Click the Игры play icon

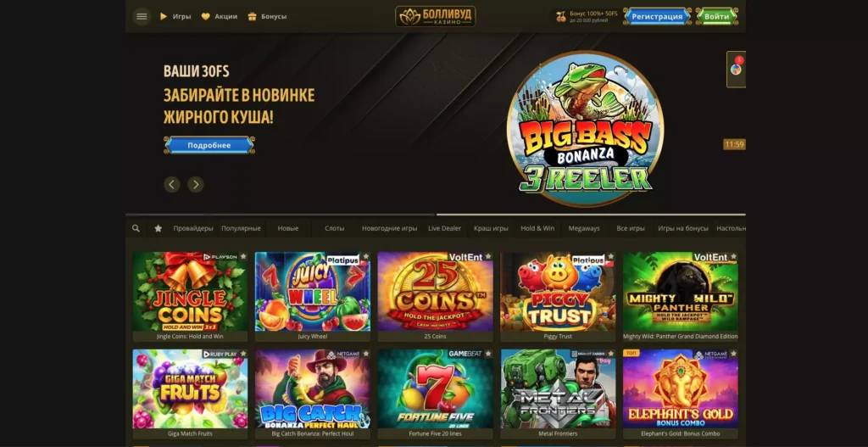(164, 17)
